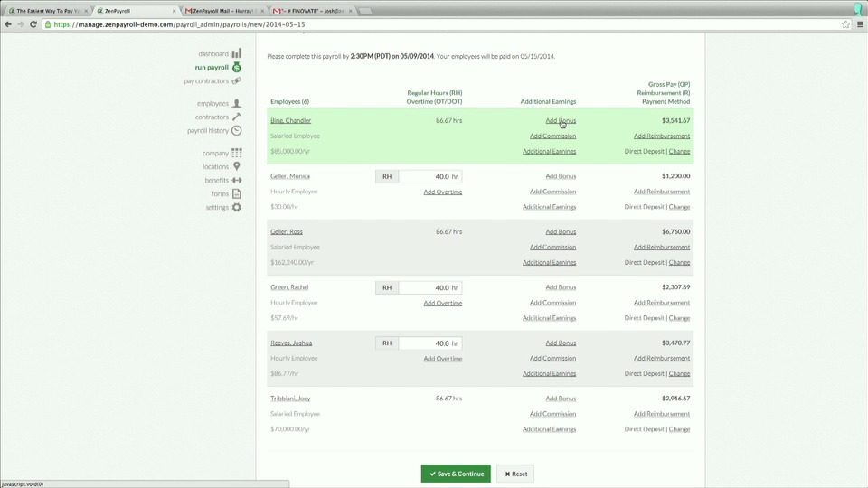Screen dimensions: 868x488
Task: Open locations pin icon
Action: pyautogui.click(x=236, y=166)
